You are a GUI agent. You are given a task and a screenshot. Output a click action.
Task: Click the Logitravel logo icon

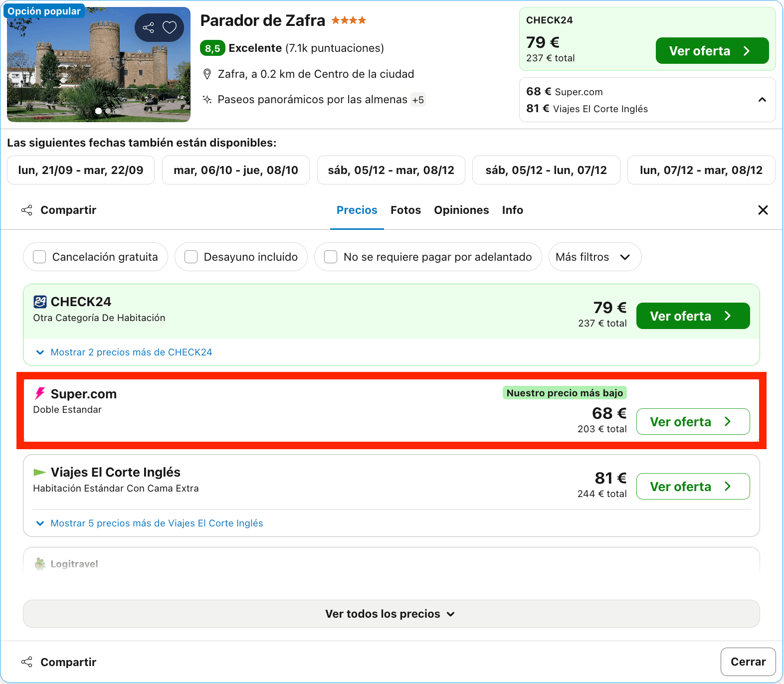[40, 564]
